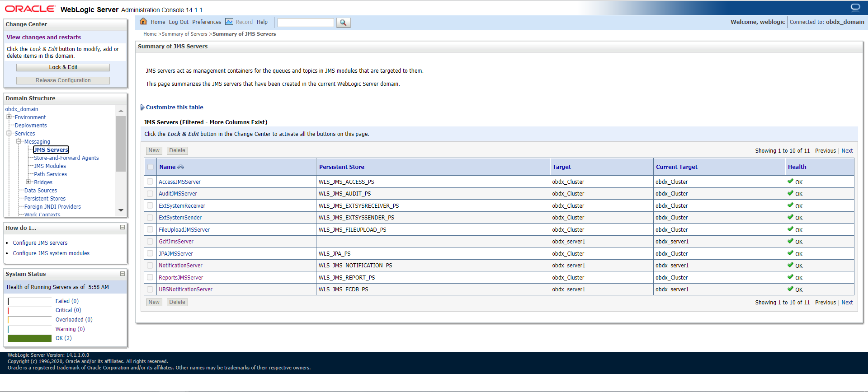The width and height of the screenshot is (868, 392).
Task: Select the AccessJMSServer row checkbox
Action: (150, 182)
